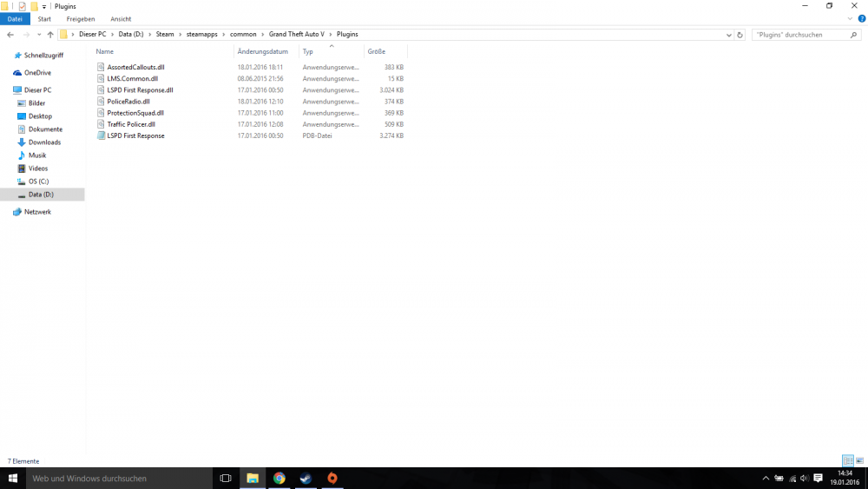
Task: Show hidden tray icons chevron
Action: (766, 479)
